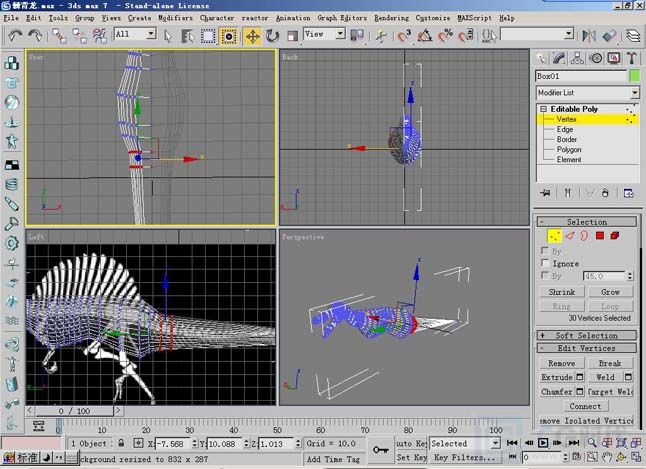Click the Shrink selection button
The image size is (646, 469).
tap(562, 292)
